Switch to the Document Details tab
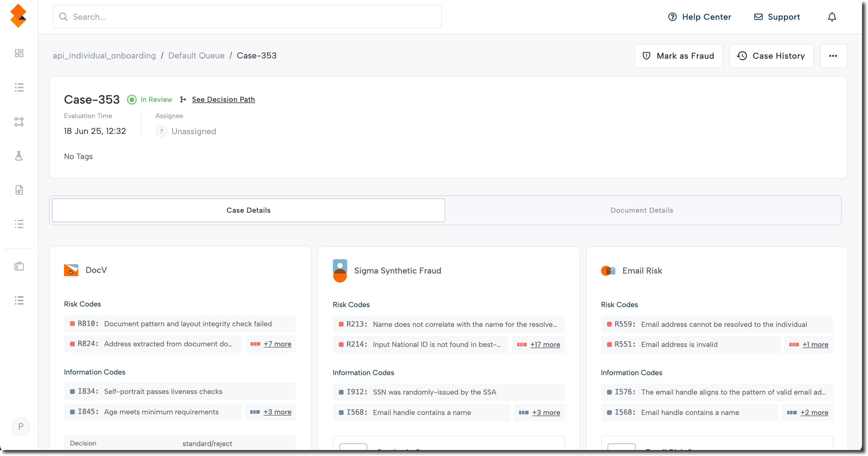Viewport: 868px width, 456px height. (641, 210)
